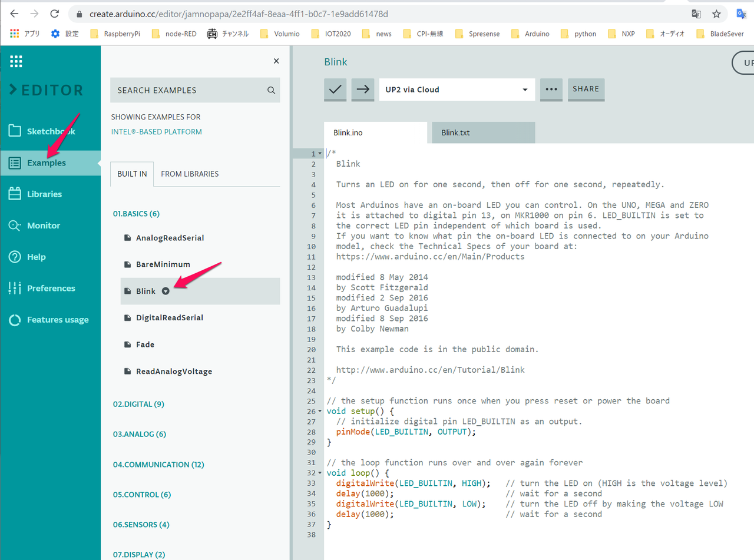
Task: Collapse the code fold at line 26
Action: point(320,411)
